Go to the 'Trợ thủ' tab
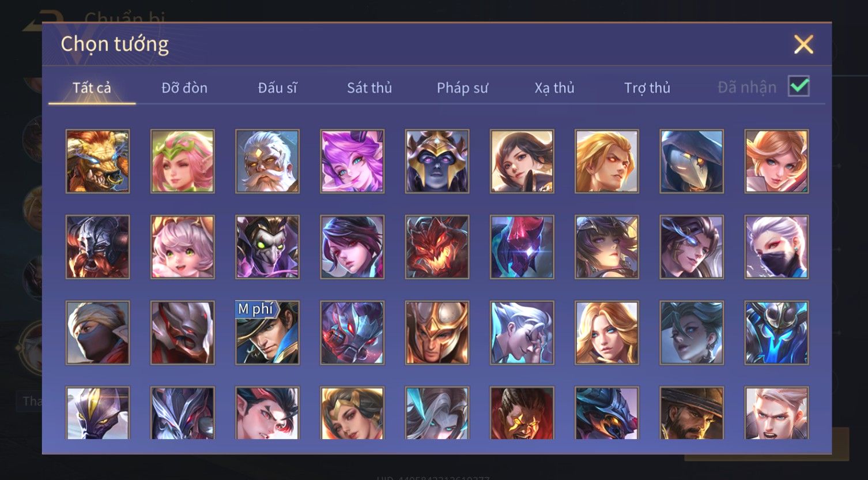868x480 pixels. click(647, 88)
